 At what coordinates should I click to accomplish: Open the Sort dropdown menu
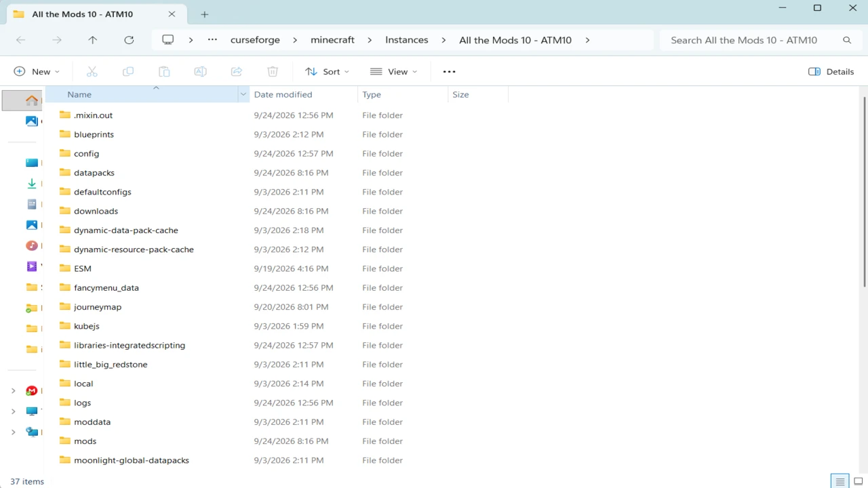(327, 71)
